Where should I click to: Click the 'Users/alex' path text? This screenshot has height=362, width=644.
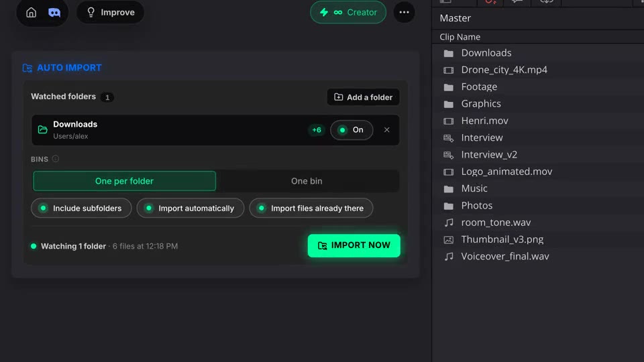(x=70, y=136)
